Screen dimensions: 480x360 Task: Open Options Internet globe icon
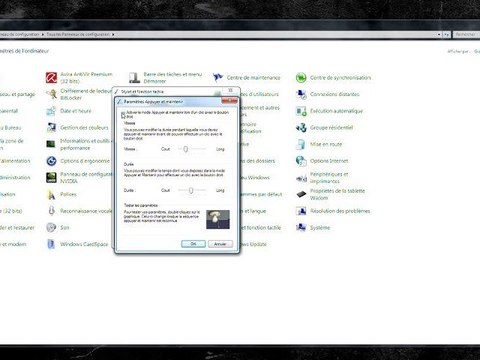coord(301,161)
